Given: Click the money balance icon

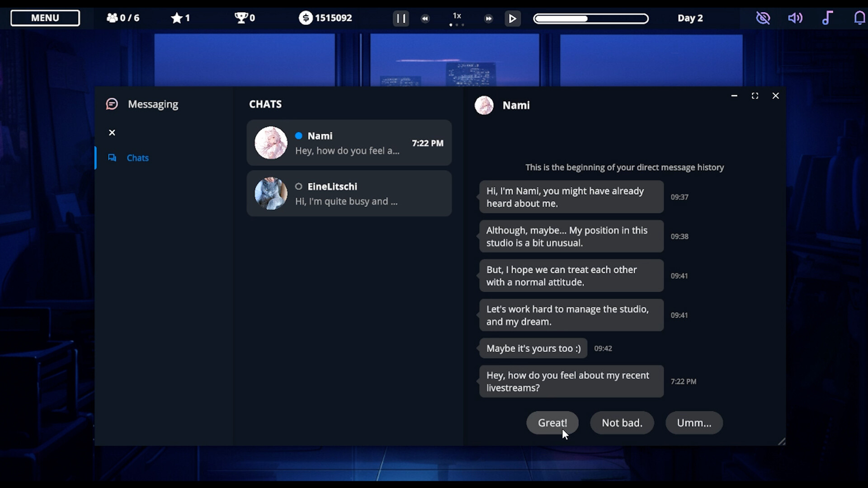Looking at the screenshot, I should click(x=307, y=18).
